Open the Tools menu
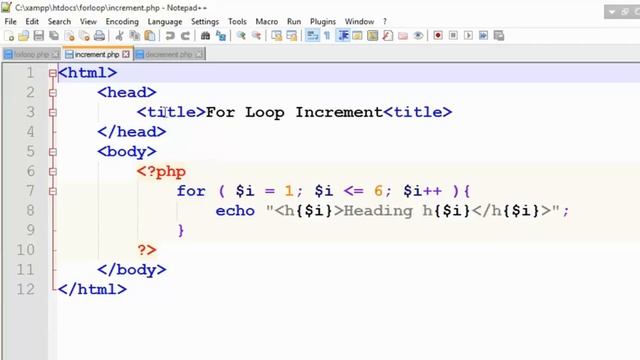Image resolution: width=640 pixels, height=360 pixels. (x=237, y=22)
